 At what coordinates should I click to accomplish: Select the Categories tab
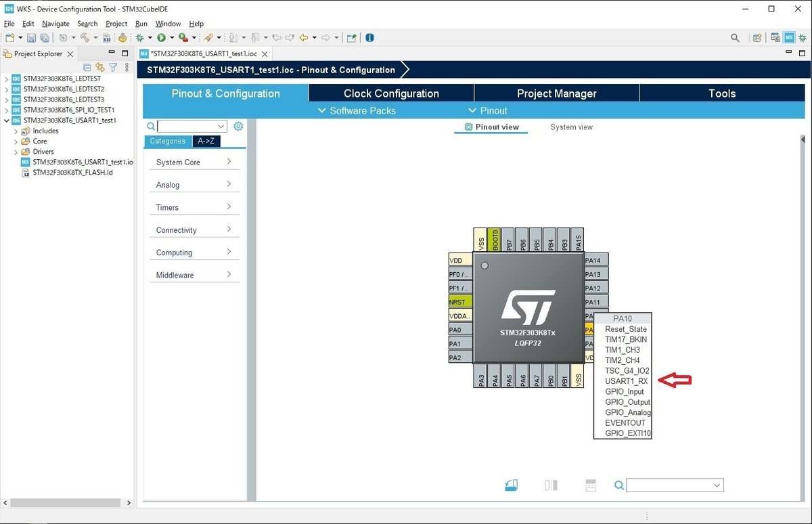pos(168,141)
